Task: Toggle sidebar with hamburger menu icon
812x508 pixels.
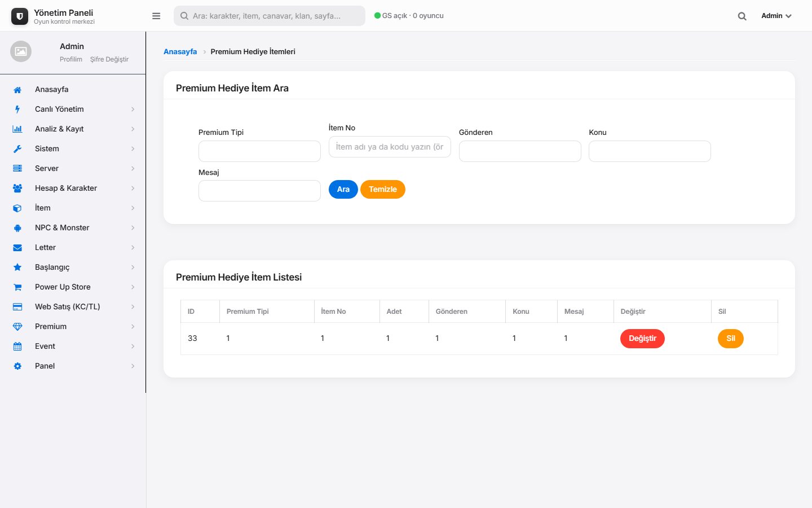Action: [156, 16]
